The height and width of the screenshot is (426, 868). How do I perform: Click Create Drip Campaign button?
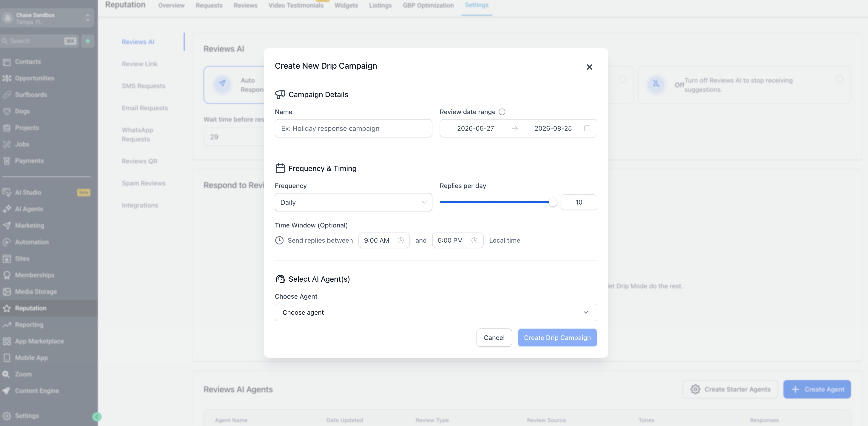(x=557, y=338)
